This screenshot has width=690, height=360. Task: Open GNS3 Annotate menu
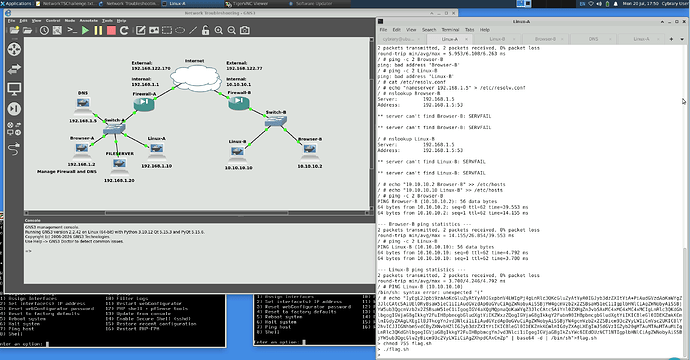point(88,20)
